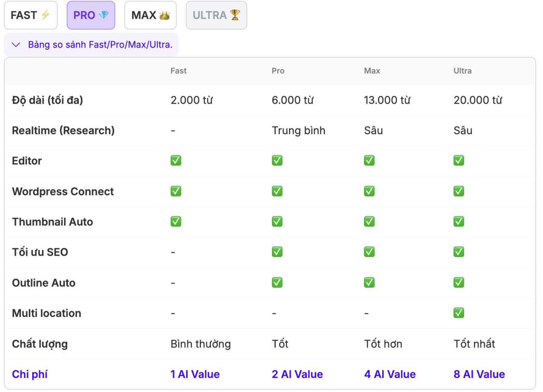Viewport: 543px width, 392px height.
Task: Click the Trung bình cell
Action: tap(299, 131)
